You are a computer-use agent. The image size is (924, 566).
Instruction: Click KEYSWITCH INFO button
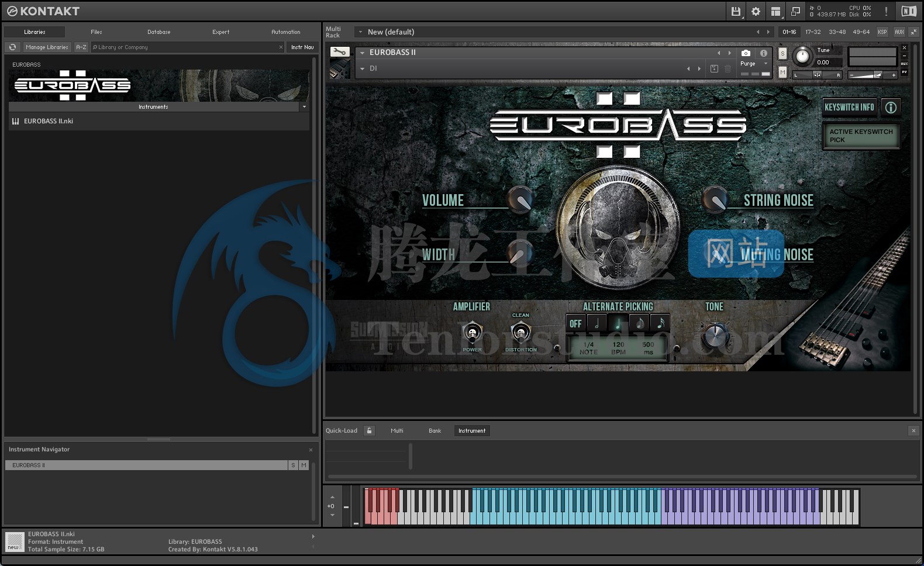(849, 108)
